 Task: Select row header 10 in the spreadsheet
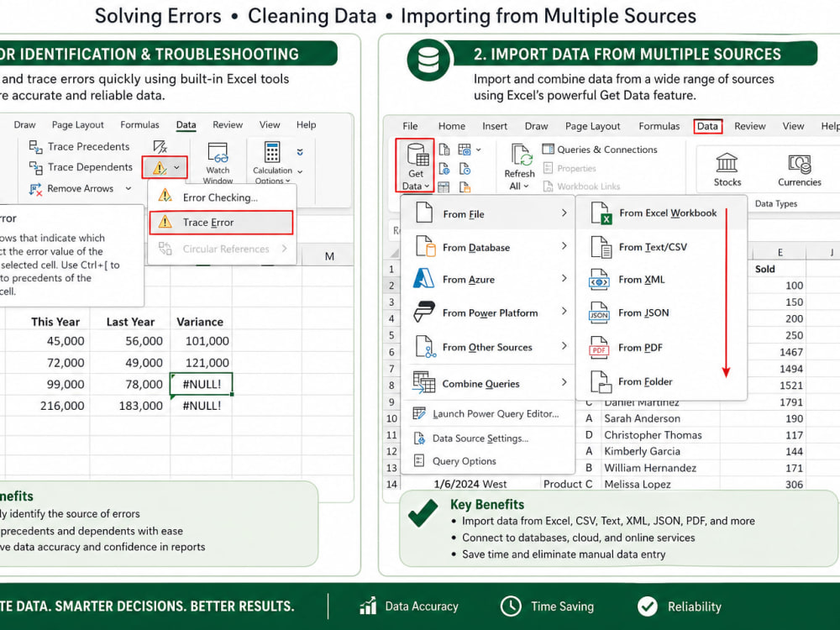pos(391,418)
